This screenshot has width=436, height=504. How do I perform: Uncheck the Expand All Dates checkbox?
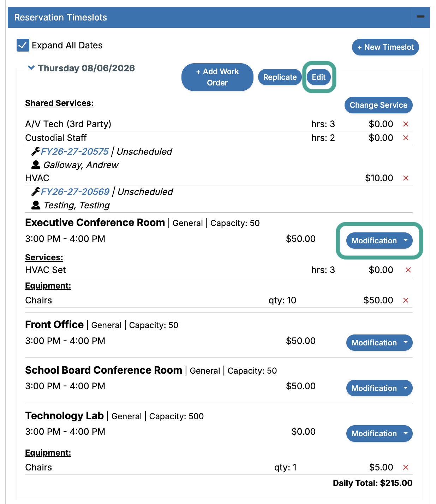pyautogui.click(x=23, y=45)
